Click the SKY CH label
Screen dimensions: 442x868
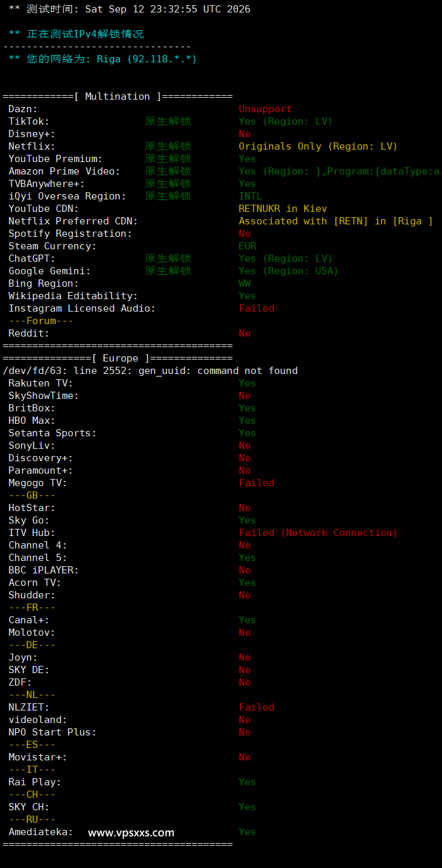pyautogui.click(x=29, y=807)
